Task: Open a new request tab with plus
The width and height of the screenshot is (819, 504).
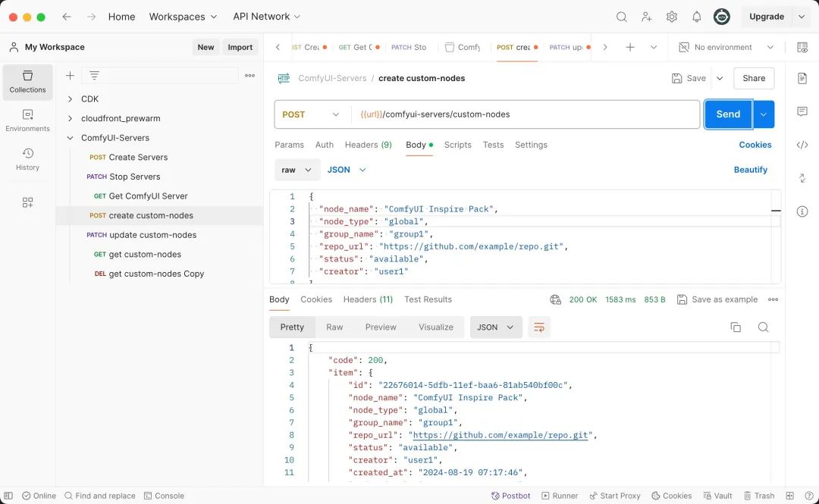Action: click(630, 47)
